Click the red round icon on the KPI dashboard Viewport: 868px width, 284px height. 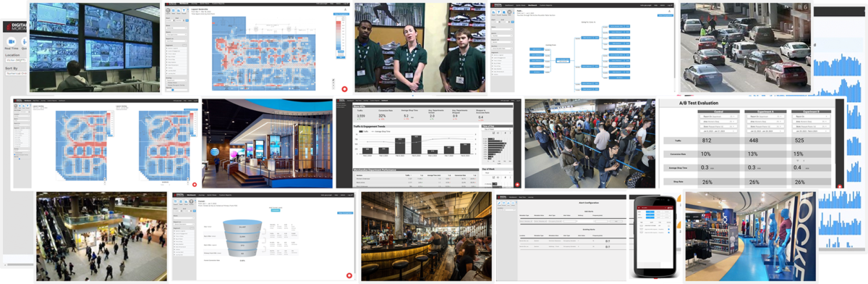point(517,185)
